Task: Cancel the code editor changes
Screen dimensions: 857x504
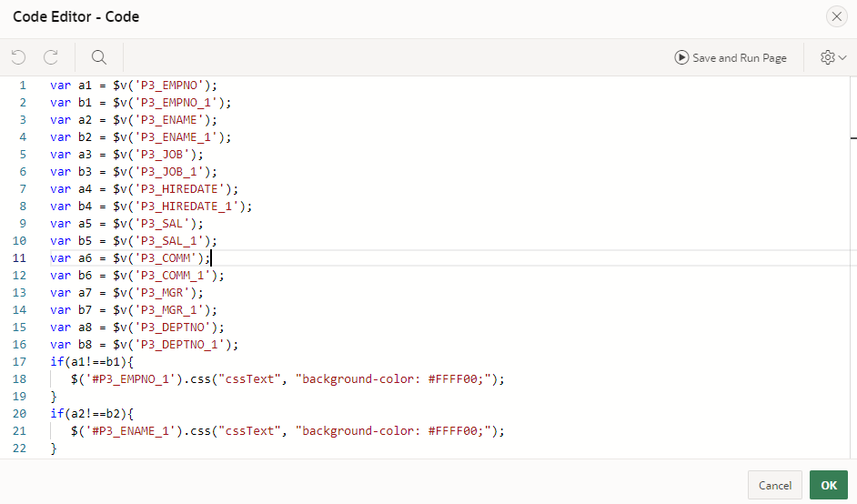Action: click(774, 485)
